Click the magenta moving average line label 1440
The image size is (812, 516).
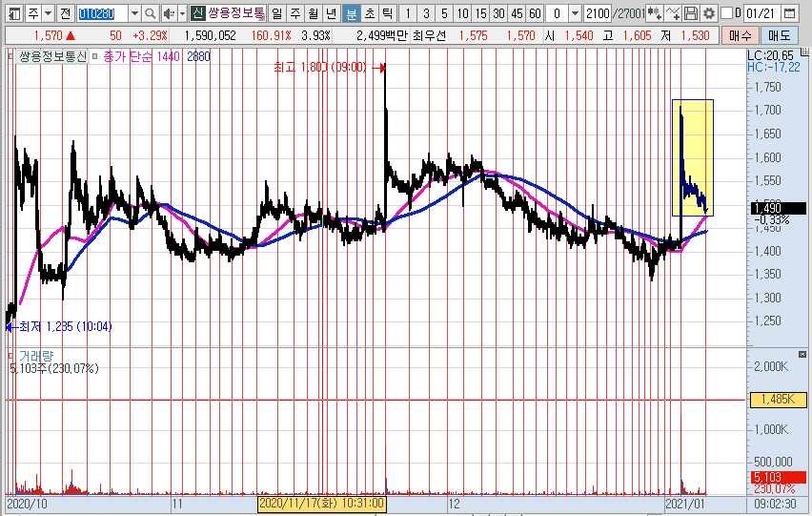[x=169, y=57]
